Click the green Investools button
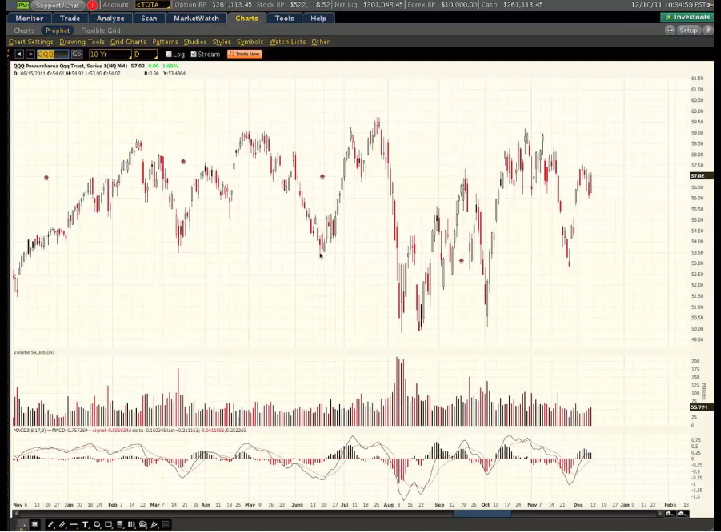This screenshot has width=721, height=532. 687,17
